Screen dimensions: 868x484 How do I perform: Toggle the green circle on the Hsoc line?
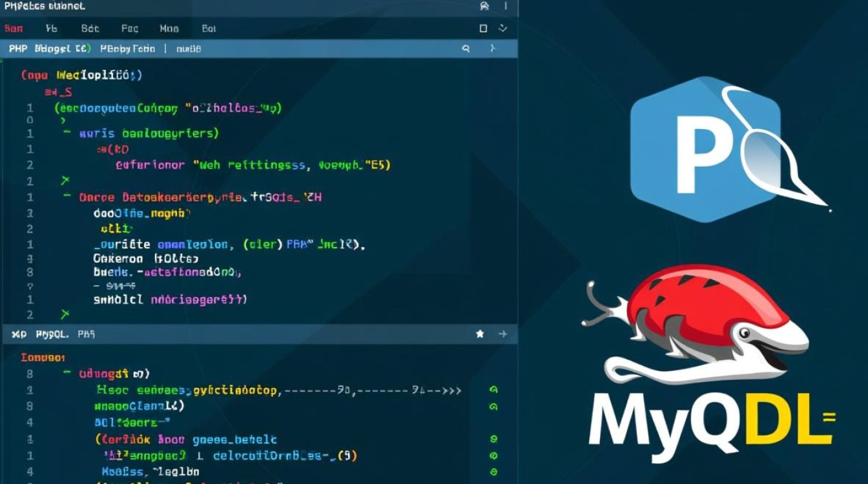tap(493, 390)
